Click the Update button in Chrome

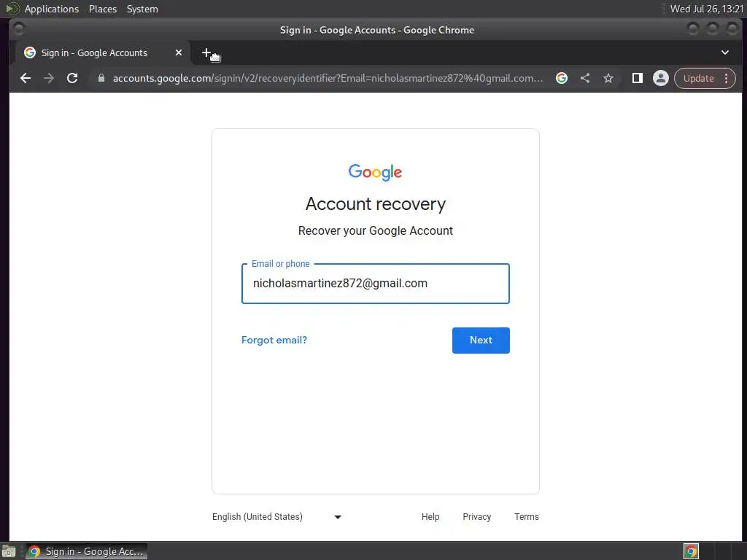(698, 78)
